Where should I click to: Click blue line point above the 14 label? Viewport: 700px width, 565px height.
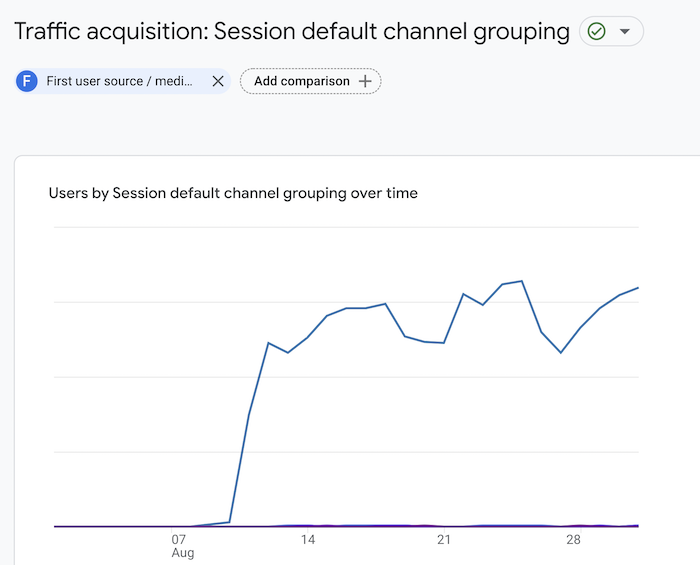click(x=308, y=337)
